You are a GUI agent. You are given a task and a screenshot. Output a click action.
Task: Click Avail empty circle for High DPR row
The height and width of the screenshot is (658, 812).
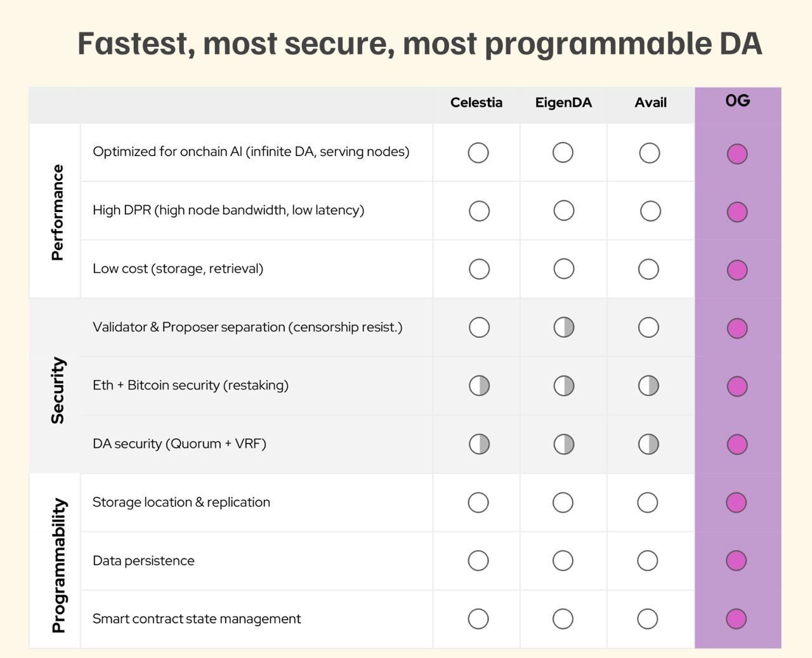pyautogui.click(x=650, y=211)
